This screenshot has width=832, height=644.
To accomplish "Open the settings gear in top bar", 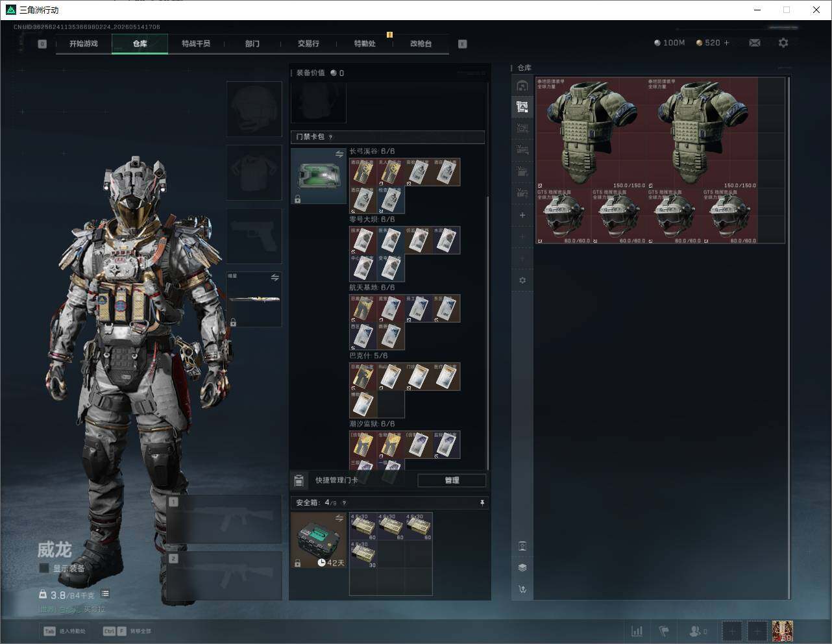I will 783,43.
